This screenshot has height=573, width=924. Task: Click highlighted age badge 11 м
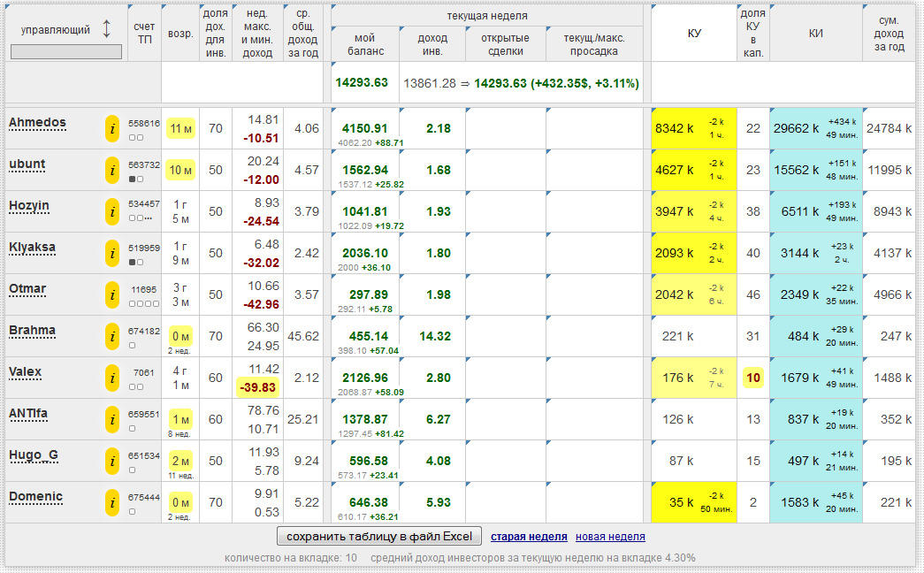pos(180,128)
